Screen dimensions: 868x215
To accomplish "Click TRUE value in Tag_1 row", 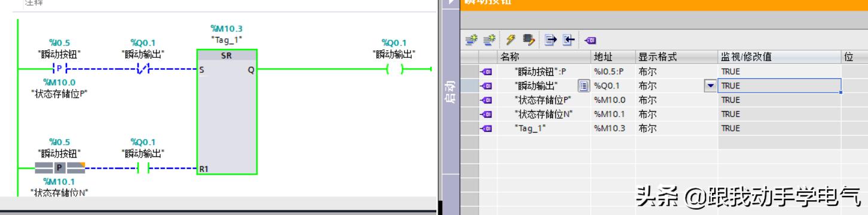I will [x=731, y=128].
